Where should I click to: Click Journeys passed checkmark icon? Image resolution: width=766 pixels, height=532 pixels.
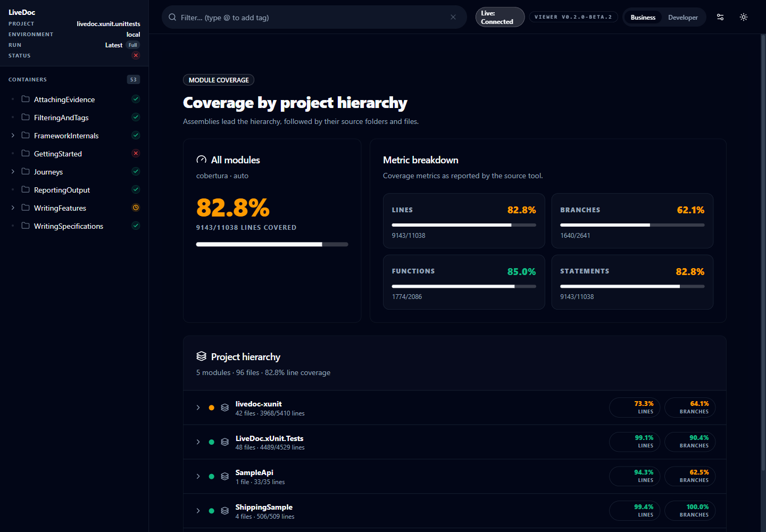(x=136, y=171)
